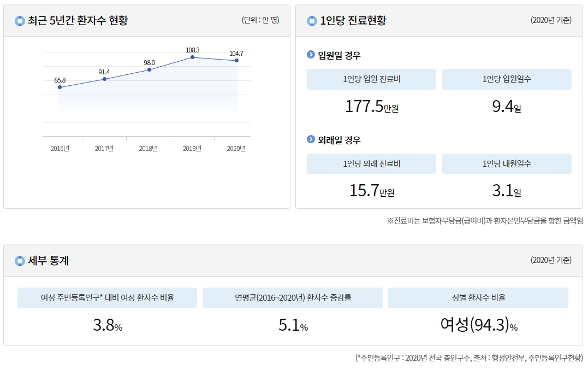The image size is (588, 369).
Task: Click the arrow icon next to 입원일 경우
Action: pyautogui.click(x=311, y=55)
